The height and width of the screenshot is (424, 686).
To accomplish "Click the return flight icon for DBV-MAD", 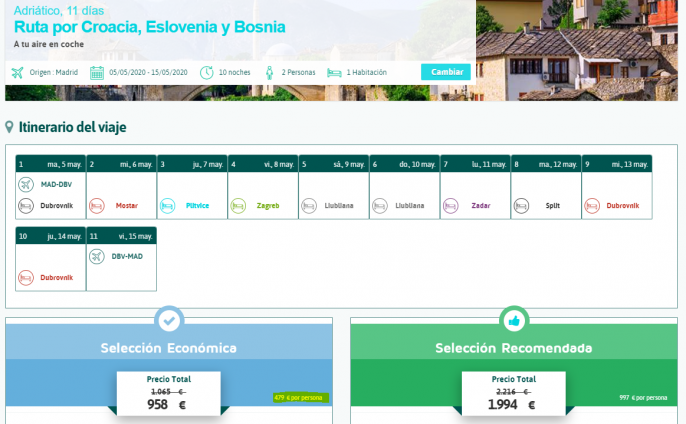I will [97, 256].
